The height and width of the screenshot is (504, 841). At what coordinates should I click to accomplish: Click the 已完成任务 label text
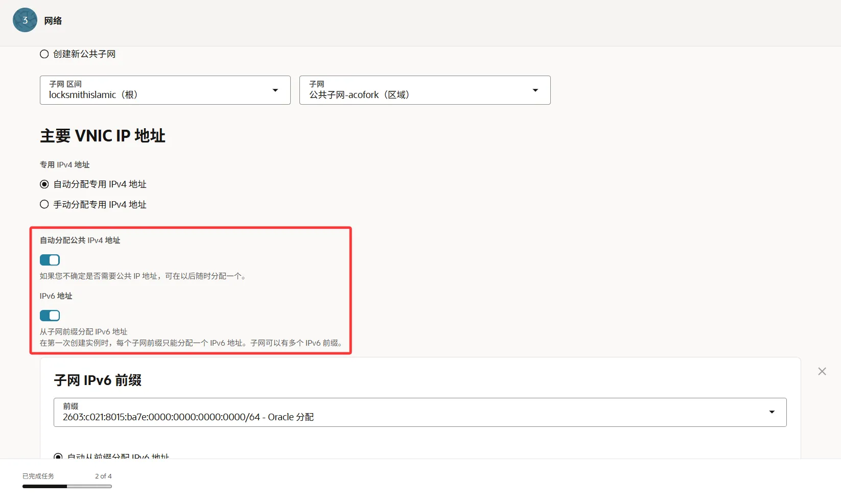click(x=38, y=476)
